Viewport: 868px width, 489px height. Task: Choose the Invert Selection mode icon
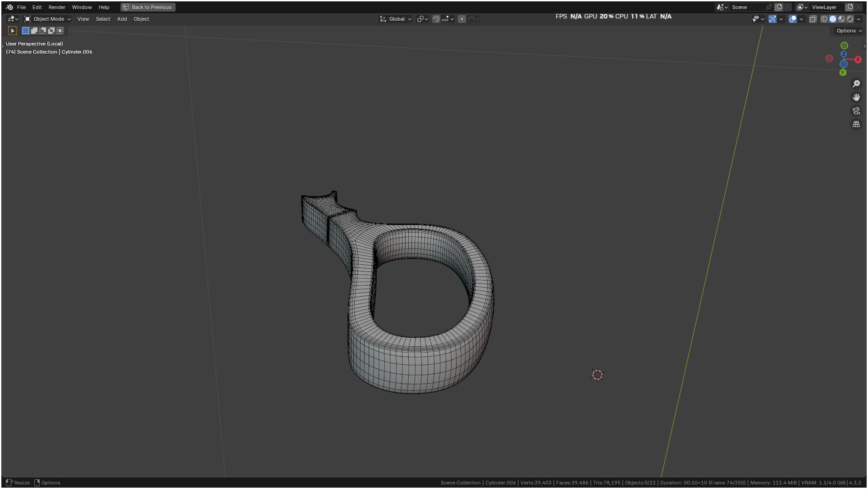click(x=51, y=31)
